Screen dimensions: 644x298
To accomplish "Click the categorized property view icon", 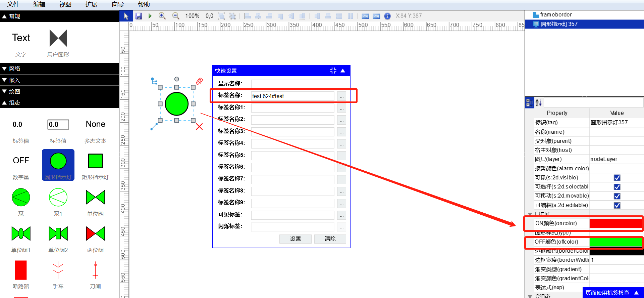I will (530, 102).
